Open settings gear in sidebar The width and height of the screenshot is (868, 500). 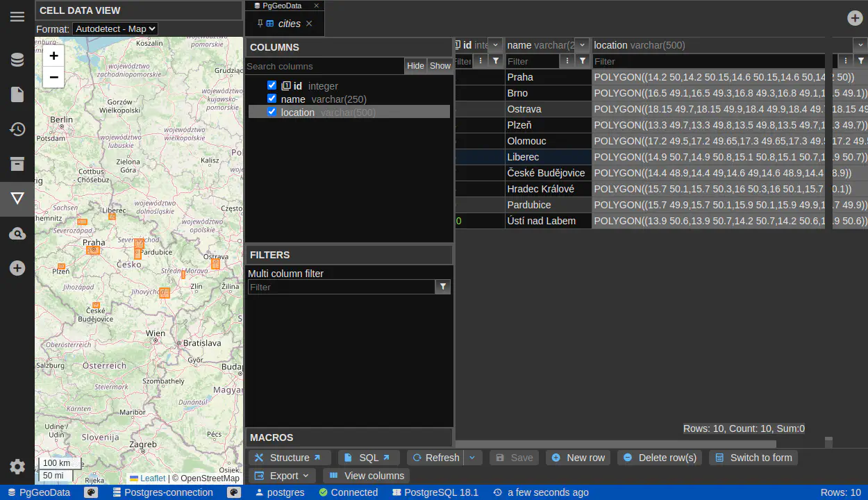pos(17,467)
